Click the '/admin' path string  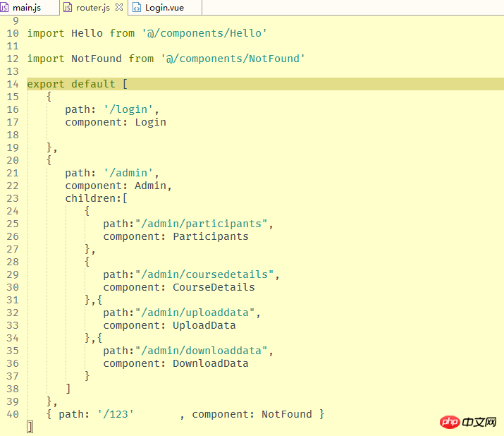coord(128,173)
